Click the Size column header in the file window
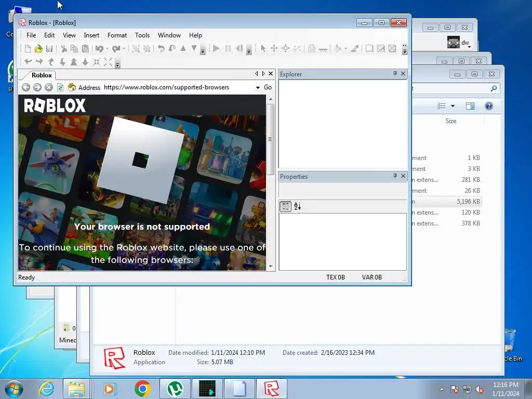 tap(451, 121)
